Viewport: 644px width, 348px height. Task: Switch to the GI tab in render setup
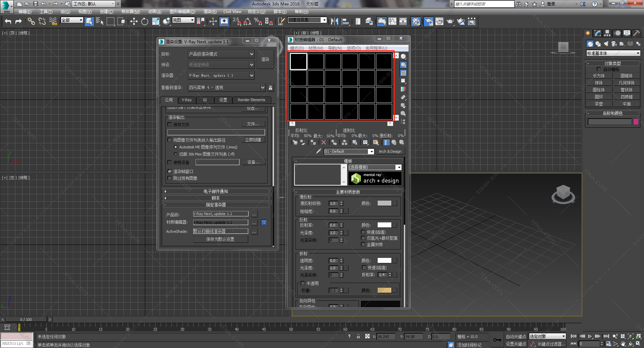[205, 100]
